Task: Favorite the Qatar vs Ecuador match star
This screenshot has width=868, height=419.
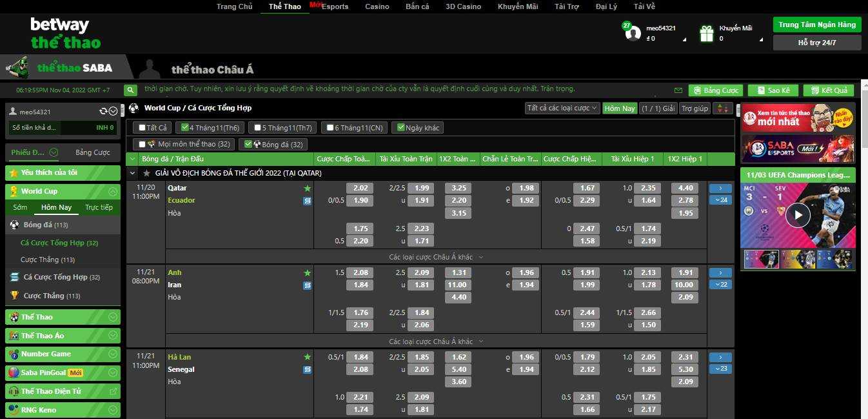Action: [x=308, y=189]
